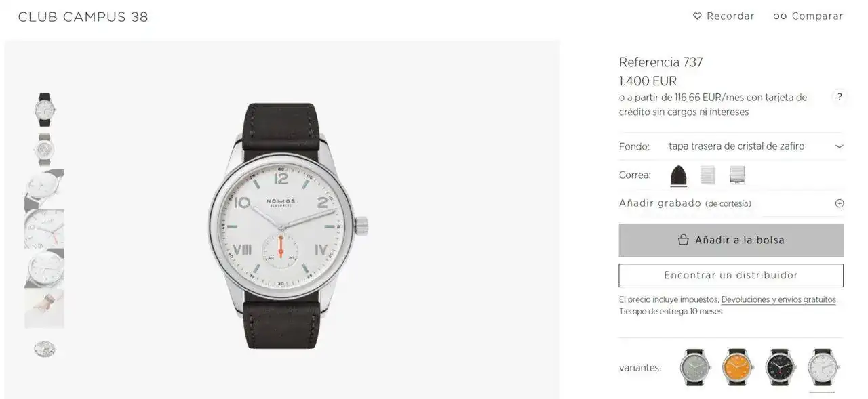
Task: Click the Comparar double-circle icon
Action: pyautogui.click(x=780, y=16)
